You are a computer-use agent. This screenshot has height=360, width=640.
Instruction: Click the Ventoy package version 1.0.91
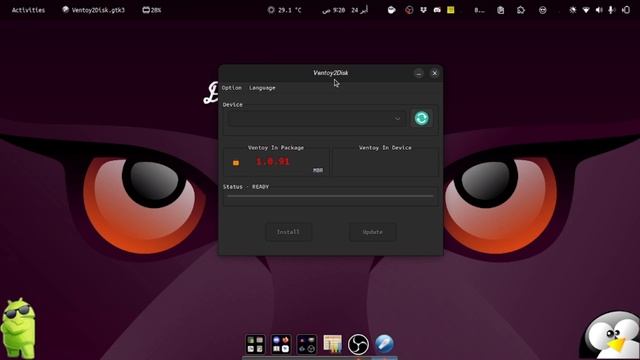point(273,162)
